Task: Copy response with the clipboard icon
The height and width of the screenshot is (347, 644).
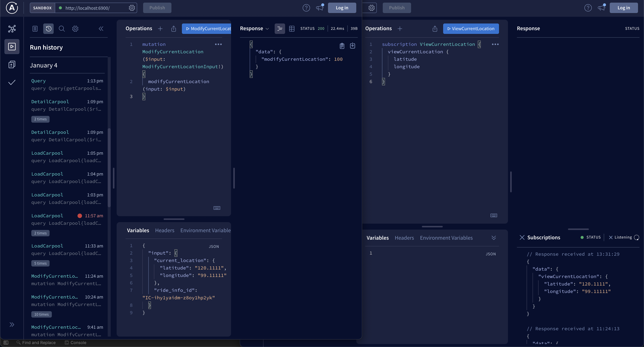Action: click(x=342, y=46)
